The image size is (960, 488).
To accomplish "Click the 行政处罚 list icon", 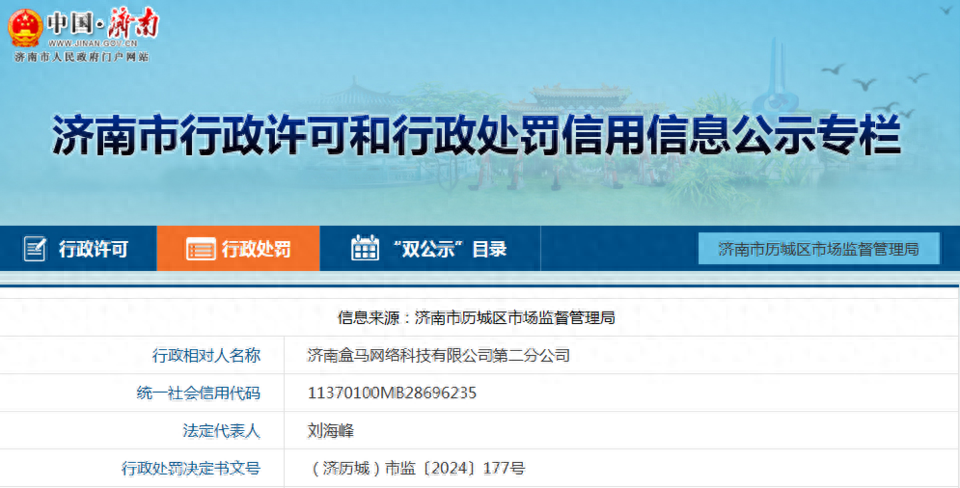I will [x=200, y=249].
